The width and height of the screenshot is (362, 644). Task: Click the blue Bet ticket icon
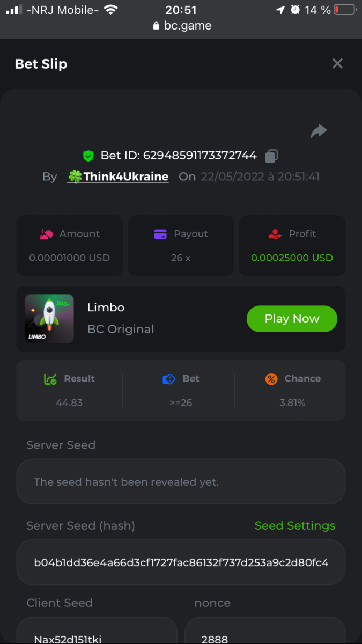(169, 379)
